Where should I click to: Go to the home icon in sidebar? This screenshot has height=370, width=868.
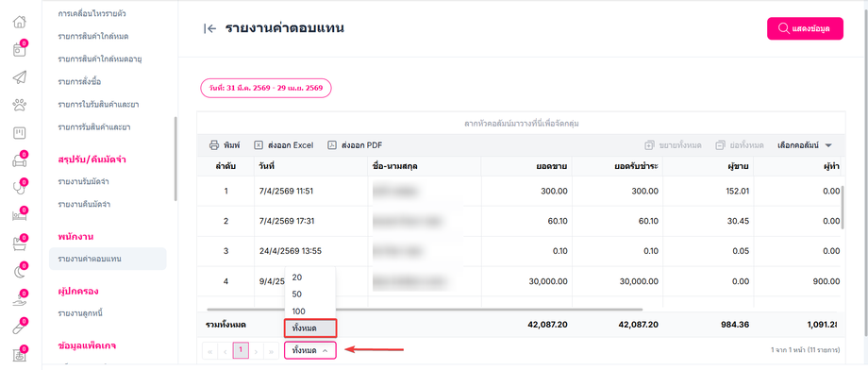click(x=20, y=23)
